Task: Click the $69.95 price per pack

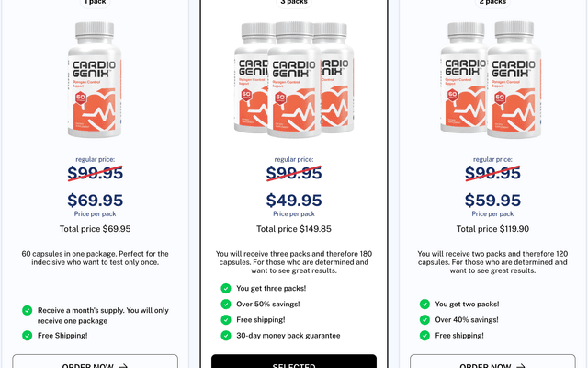Action: (96, 200)
